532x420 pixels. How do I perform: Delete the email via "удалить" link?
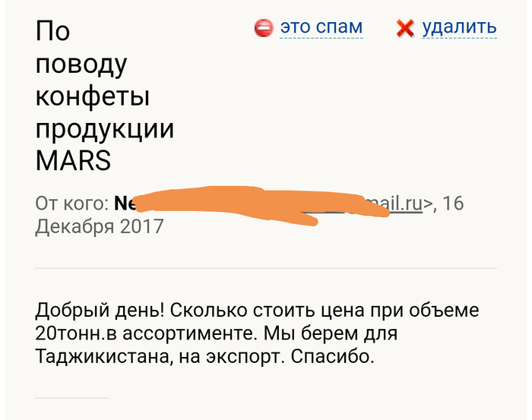[459, 28]
